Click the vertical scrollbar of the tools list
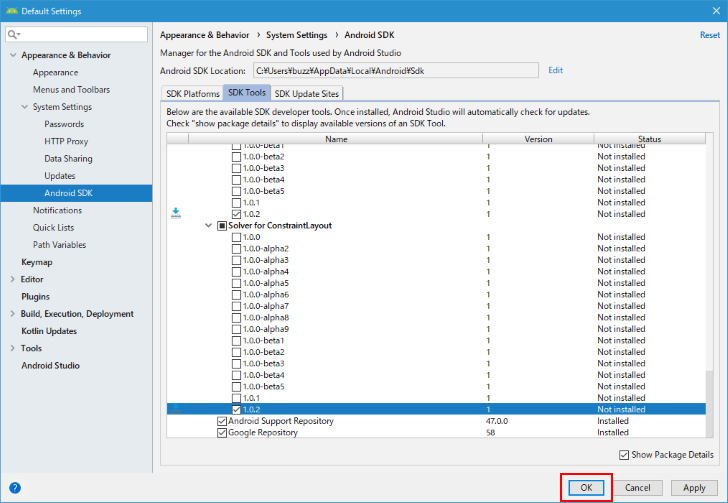The width and height of the screenshot is (728, 503). click(709, 403)
